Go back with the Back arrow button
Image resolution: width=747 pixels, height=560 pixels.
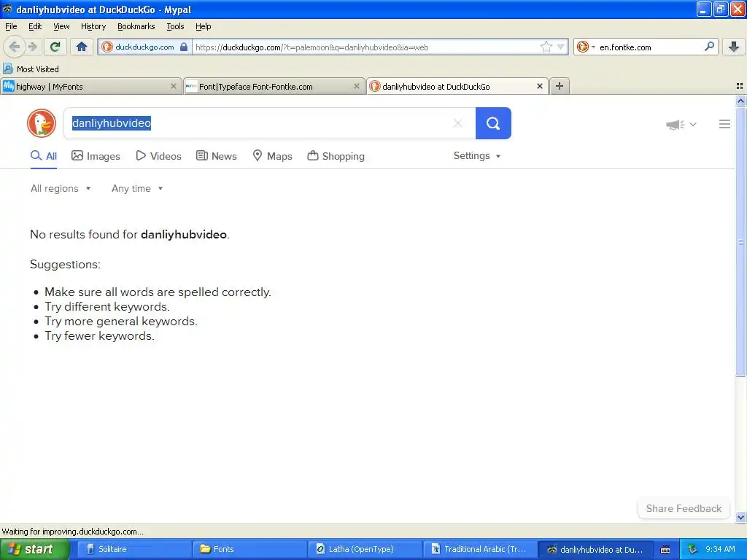(x=14, y=47)
